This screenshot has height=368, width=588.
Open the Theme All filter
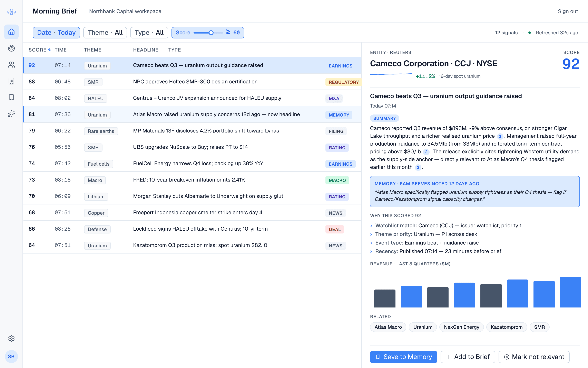[105, 33]
